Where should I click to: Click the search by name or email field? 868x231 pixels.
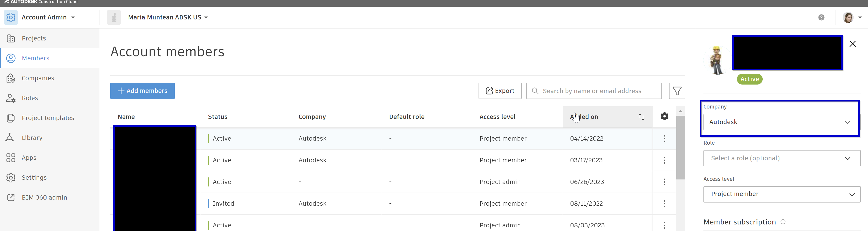coord(597,91)
